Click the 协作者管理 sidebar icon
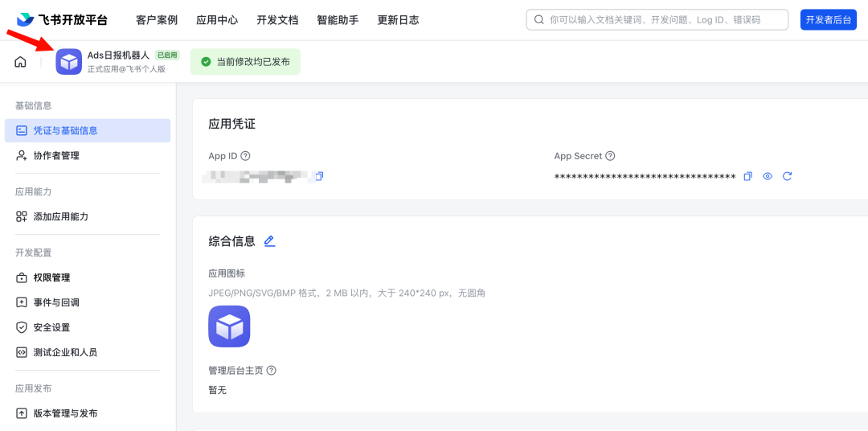The width and height of the screenshot is (868, 431). tap(22, 156)
